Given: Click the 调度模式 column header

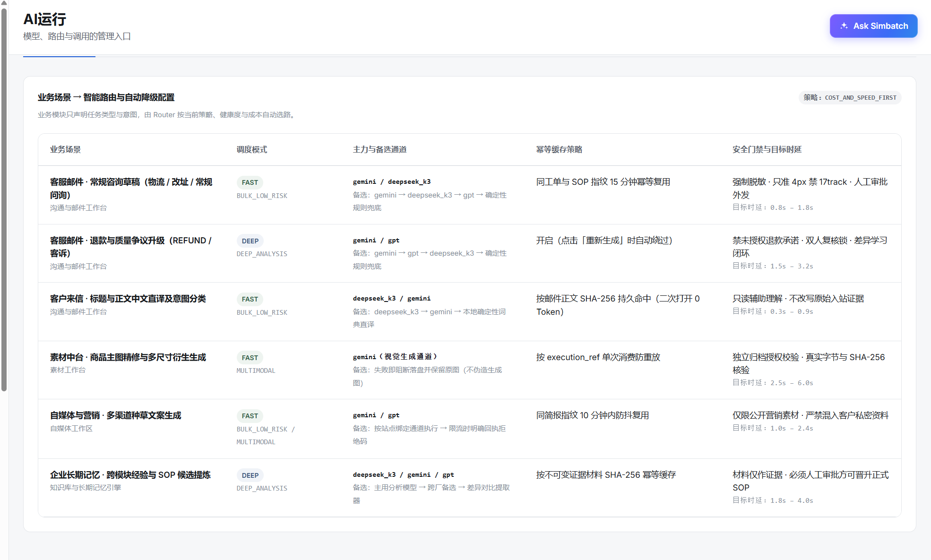Looking at the screenshot, I should tap(252, 149).
